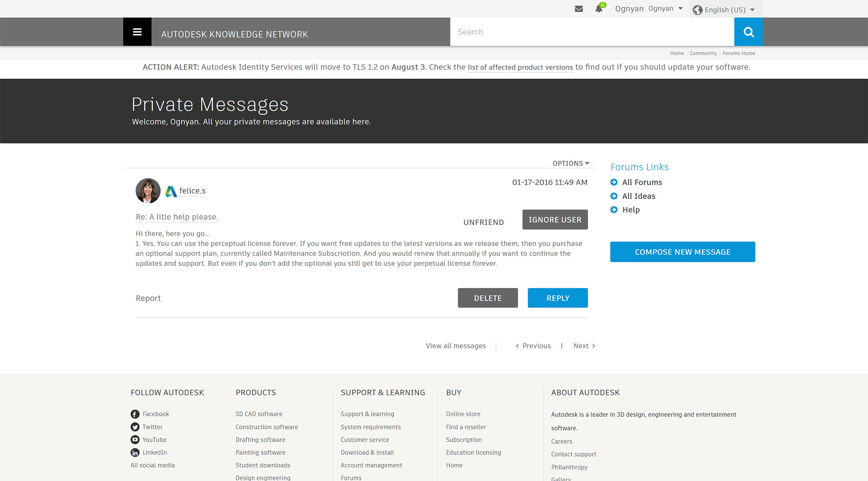
Task: Open the notifications bell icon
Action: click(x=599, y=9)
